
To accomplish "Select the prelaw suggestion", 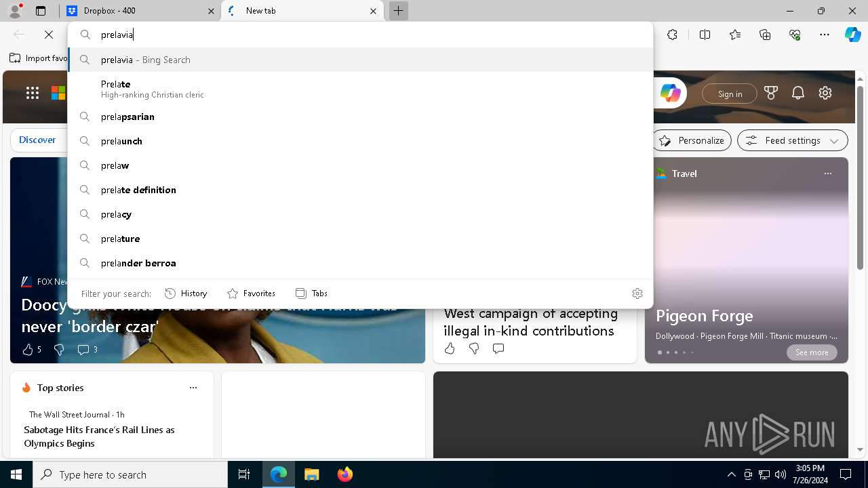I will 360,165.
